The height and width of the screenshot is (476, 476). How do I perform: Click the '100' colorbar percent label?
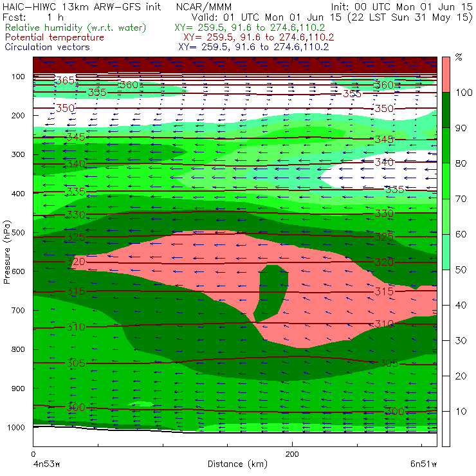click(x=464, y=92)
